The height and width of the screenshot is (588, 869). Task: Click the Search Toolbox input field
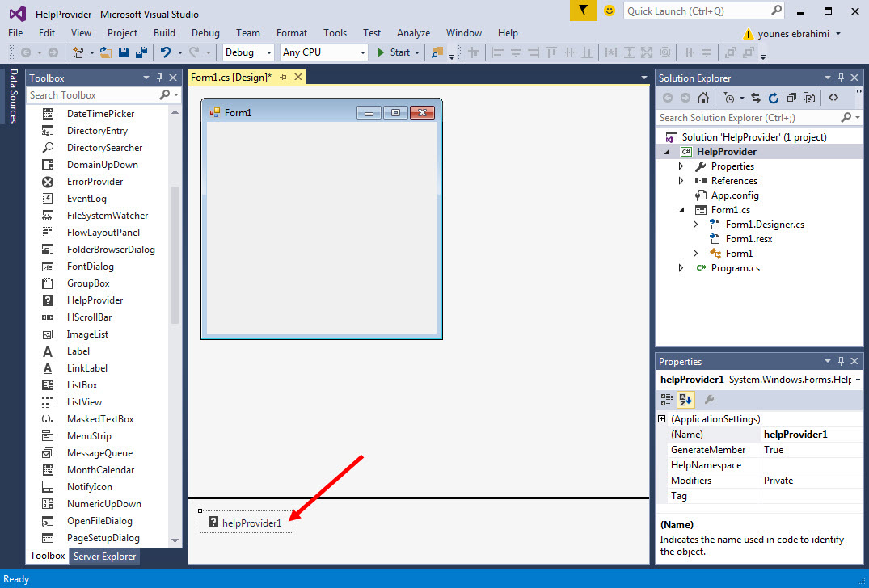(93, 95)
